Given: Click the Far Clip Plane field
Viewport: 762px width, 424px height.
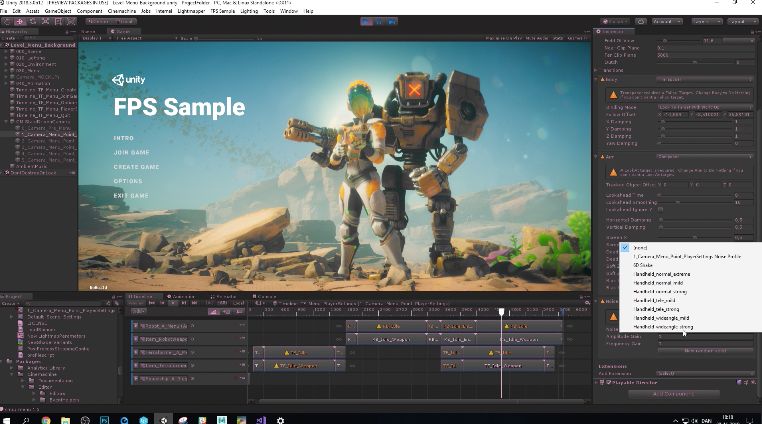Looking at the screenshot, I should (x=704, y=55).
